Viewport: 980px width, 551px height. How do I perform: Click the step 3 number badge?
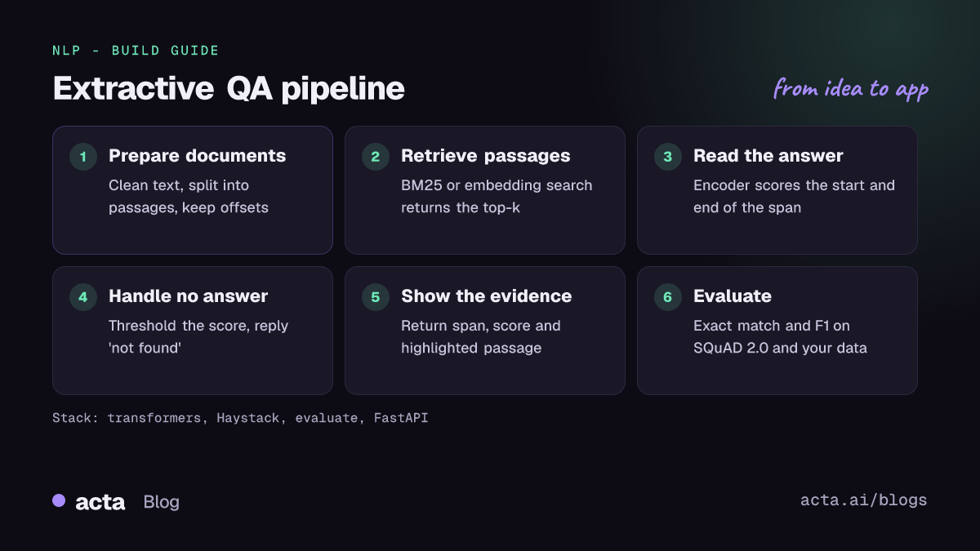[x=667, y=157]
